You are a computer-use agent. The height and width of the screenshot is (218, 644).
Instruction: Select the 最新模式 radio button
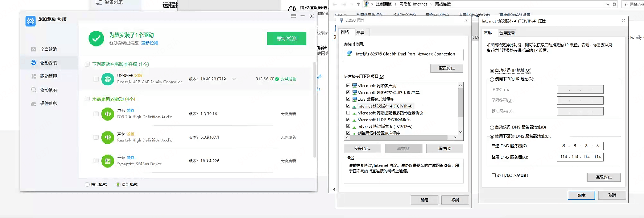118,185
